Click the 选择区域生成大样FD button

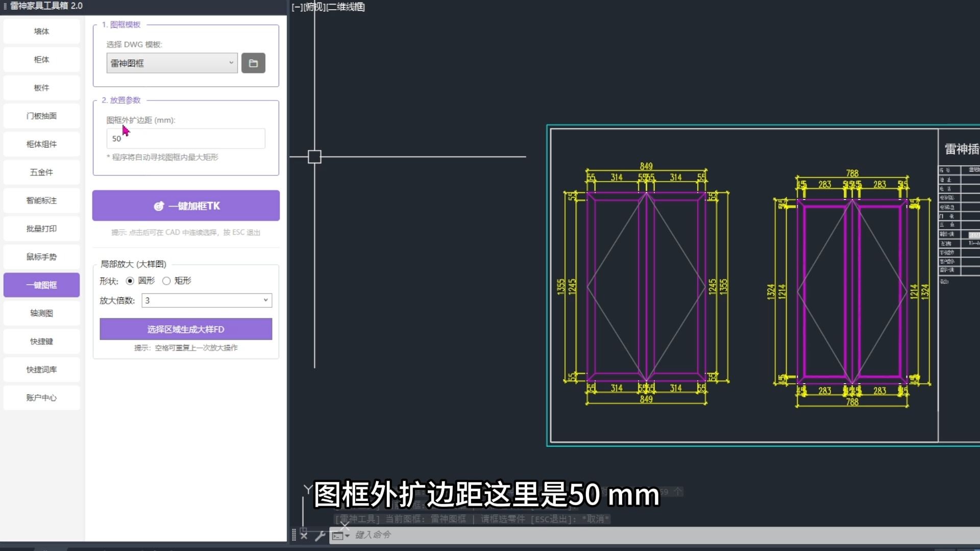click(186, 329)
